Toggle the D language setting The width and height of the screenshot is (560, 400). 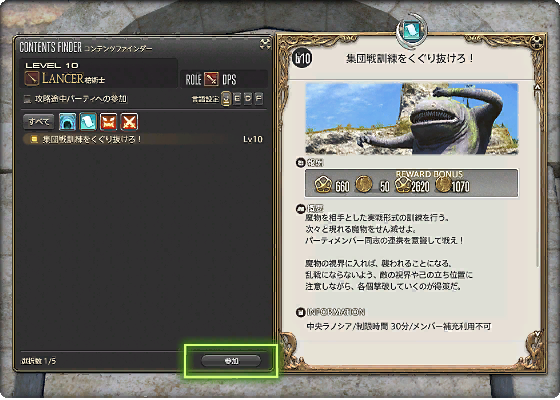[x=248, y=98]
